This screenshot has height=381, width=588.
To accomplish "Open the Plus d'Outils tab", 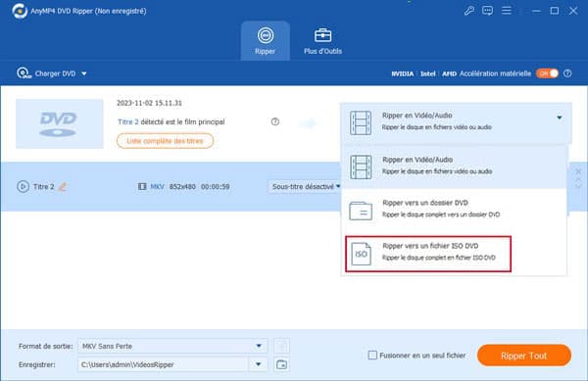I will 322,41.
